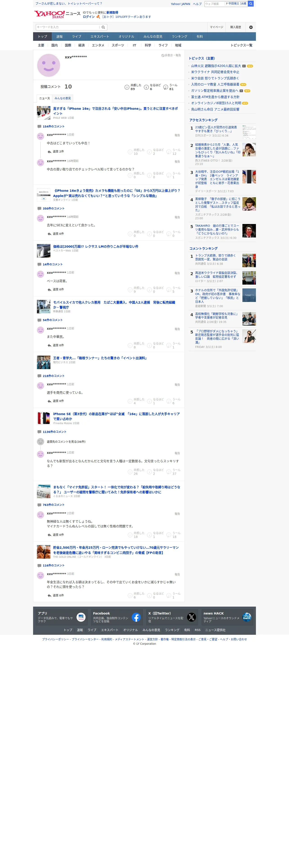Image resolution: width=289 pixels, height=868 pixels.
Task: Open topic 鳥山明さん命日 アニメ最終回反響
Action: click(x=215, y=110)
